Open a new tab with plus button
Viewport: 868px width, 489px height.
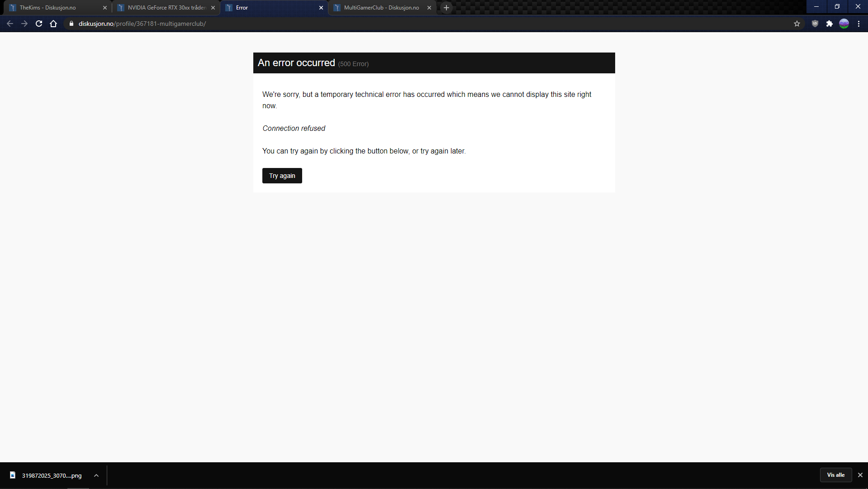coord(446,8)
